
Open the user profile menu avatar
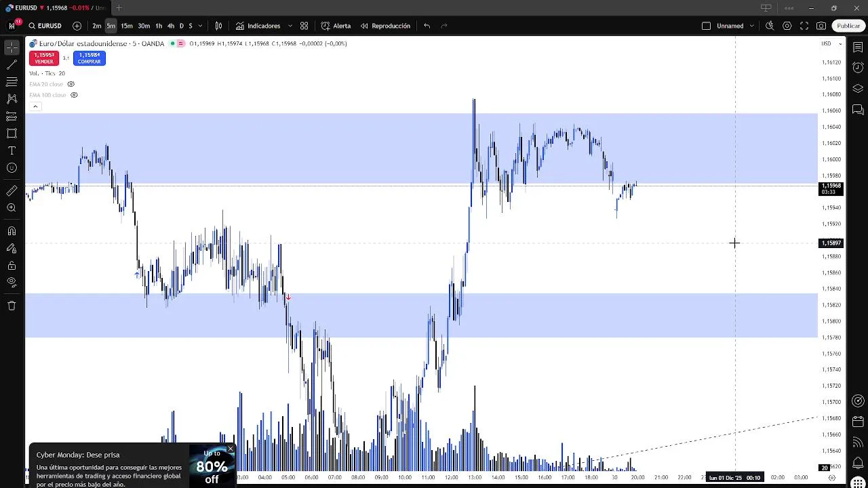[12, 26]
